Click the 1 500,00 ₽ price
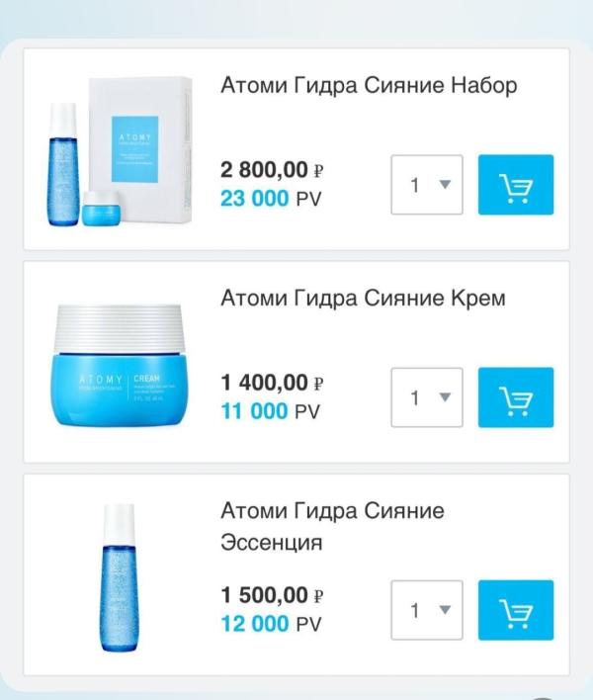 273,595
